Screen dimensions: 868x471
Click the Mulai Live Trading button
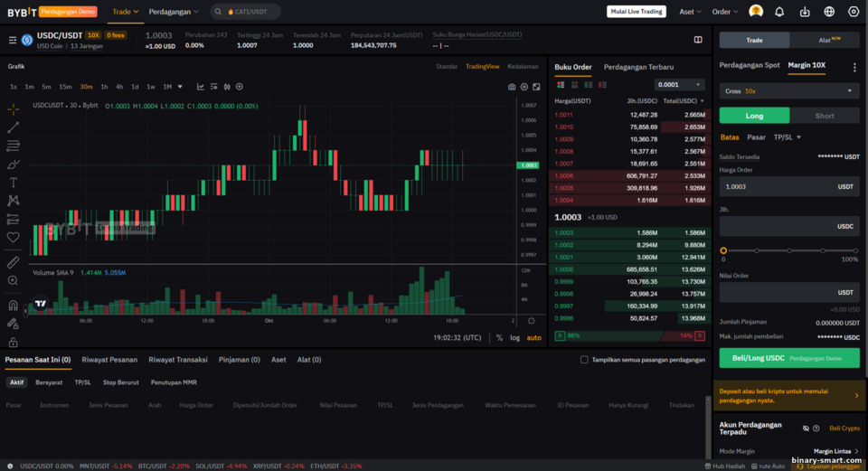point(636,12)
